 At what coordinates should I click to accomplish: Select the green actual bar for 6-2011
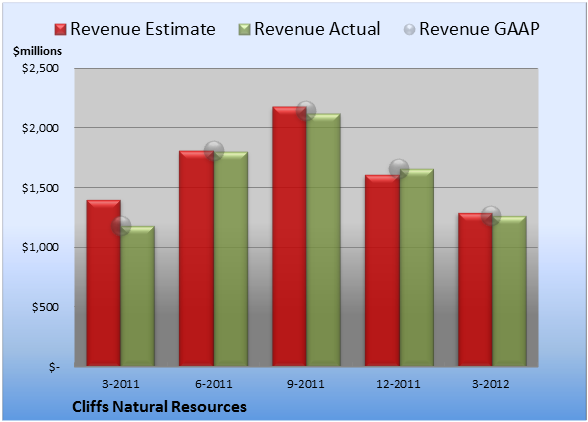[x=231, y=259]
